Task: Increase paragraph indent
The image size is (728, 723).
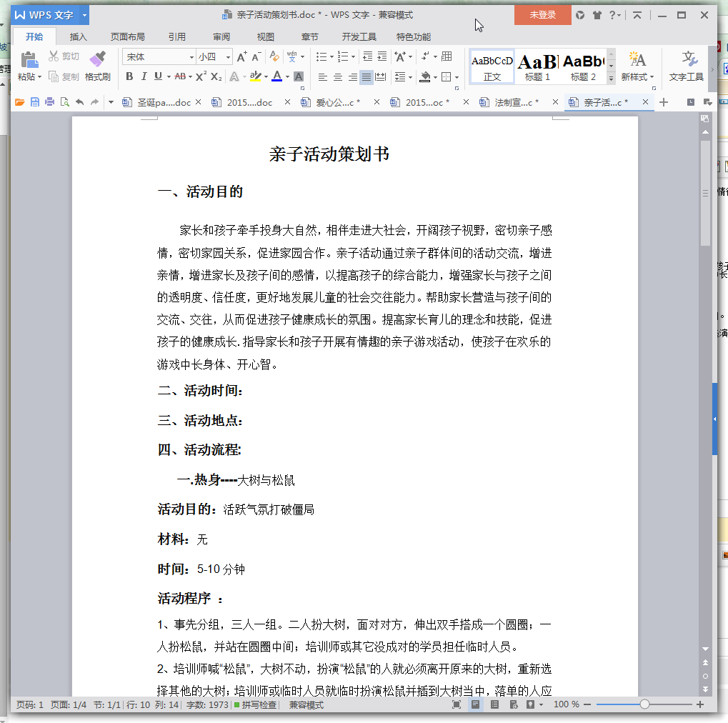Action: point(382,56)
